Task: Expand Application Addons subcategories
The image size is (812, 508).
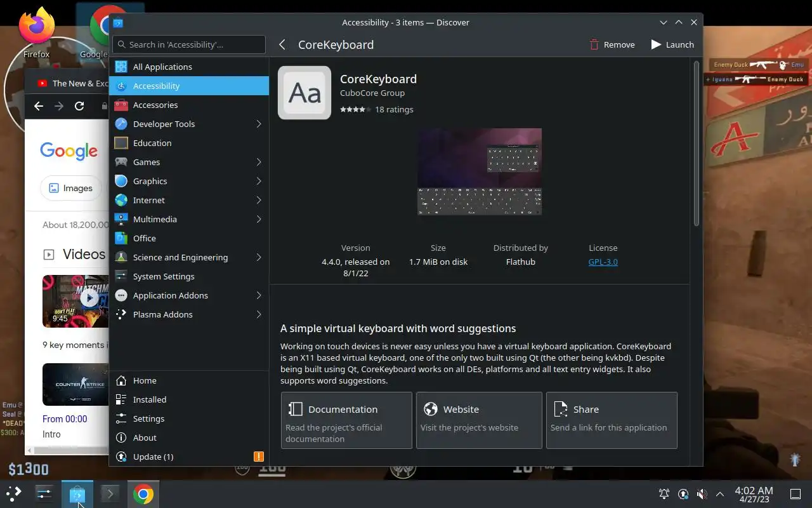Action: [259, 295]
